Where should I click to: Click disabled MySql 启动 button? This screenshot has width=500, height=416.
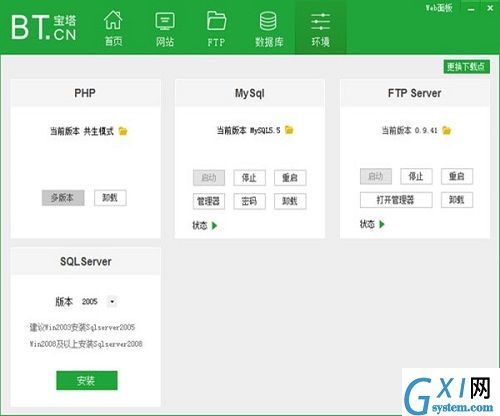209,178
